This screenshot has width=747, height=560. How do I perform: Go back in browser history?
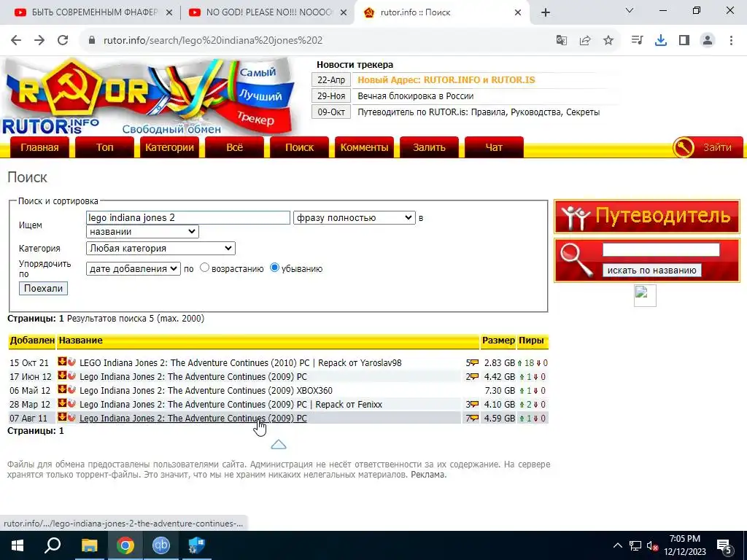pos(16,40)
